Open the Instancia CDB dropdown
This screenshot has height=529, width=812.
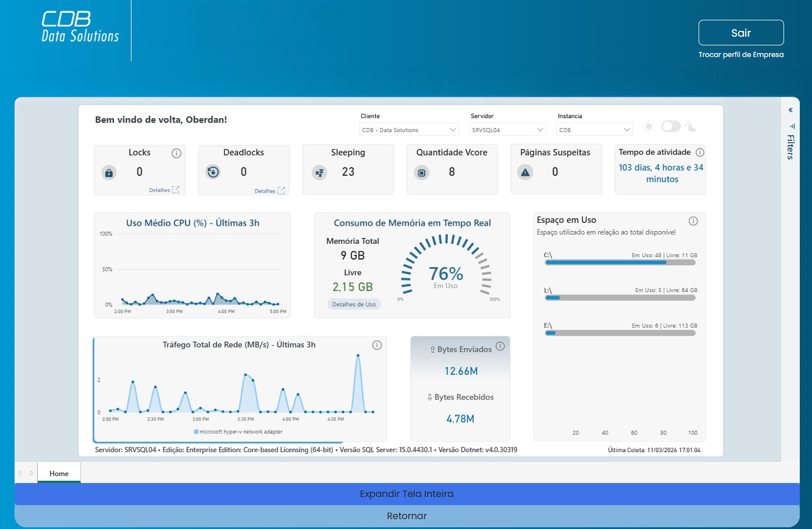coord(594,130)
